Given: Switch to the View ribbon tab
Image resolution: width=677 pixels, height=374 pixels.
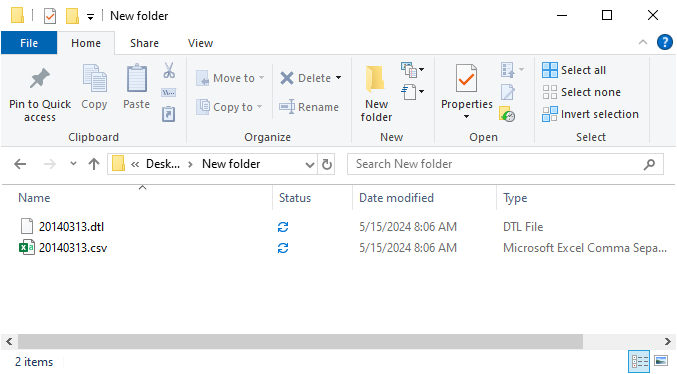Looking at the screenshot, I should click(x=200, y=43).
